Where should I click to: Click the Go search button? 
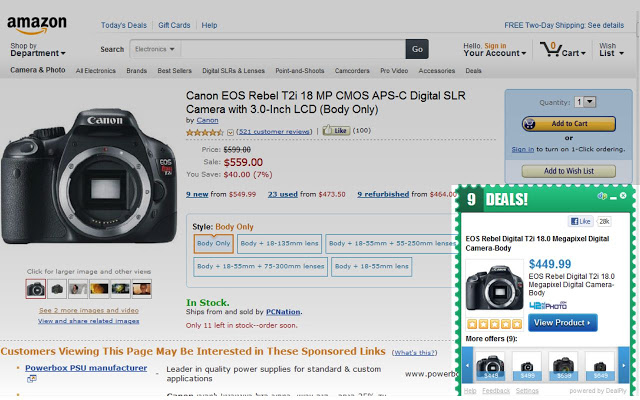click(417, 49)
